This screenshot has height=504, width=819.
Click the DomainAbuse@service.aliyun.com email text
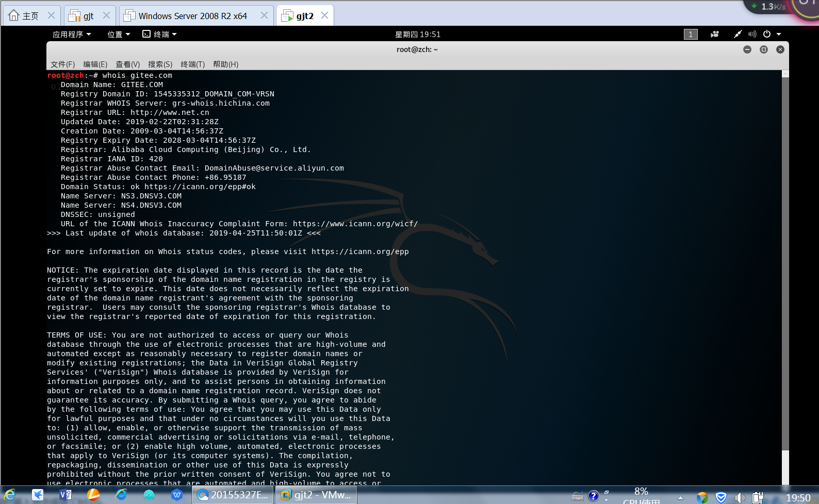point(274,168)
